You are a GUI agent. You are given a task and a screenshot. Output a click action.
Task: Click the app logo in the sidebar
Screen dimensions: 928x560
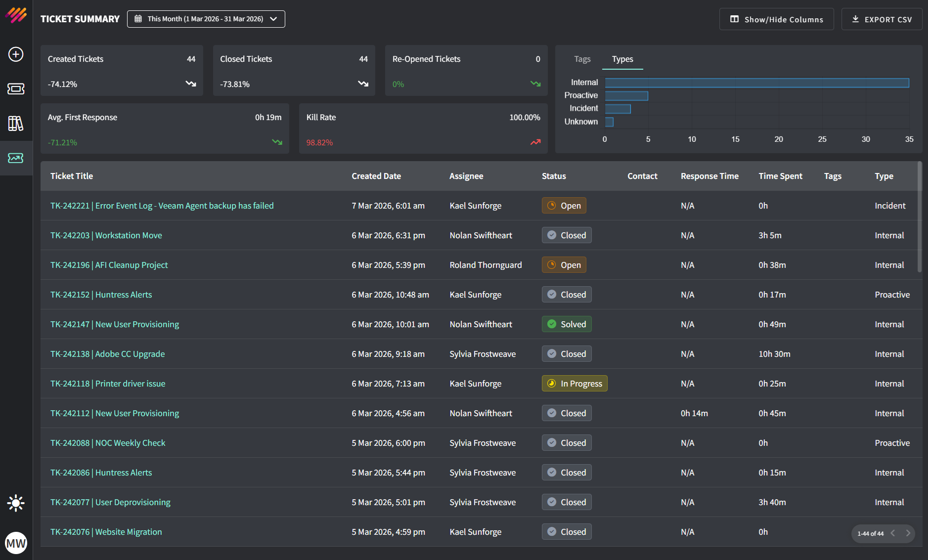16,15
